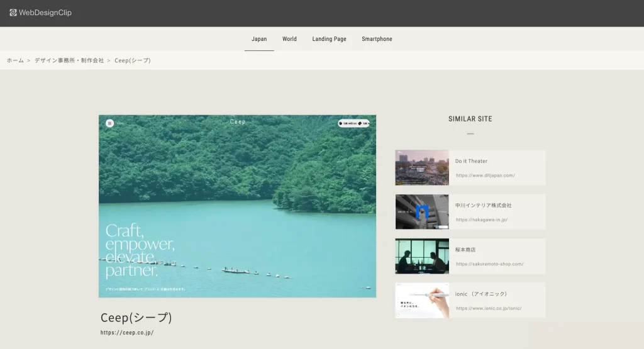The width and height of the screenshot is (644, 349).
Task: Click the WebDesignClip logo icon
Action: click(x=13, y=13)
